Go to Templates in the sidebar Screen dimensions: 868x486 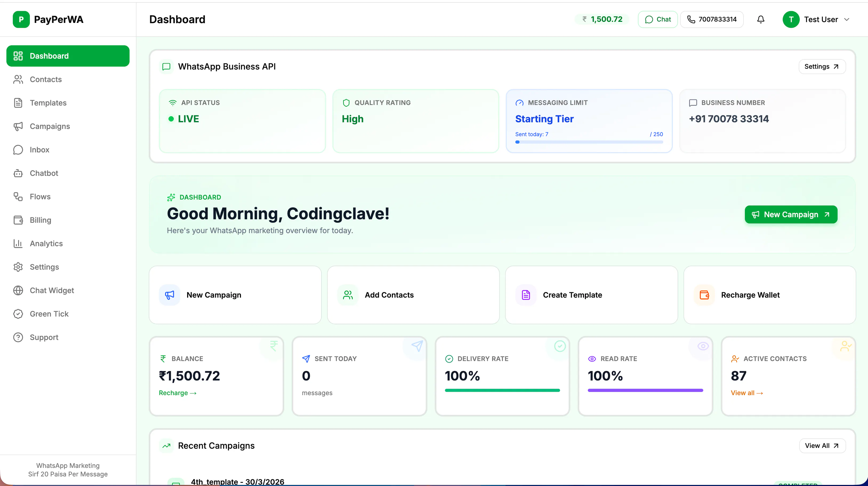tap(68, 103)
